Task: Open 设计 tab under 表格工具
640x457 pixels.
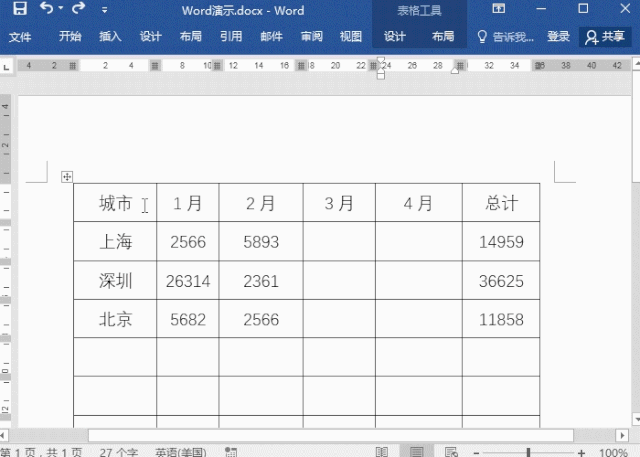Action: pos(395,37)
